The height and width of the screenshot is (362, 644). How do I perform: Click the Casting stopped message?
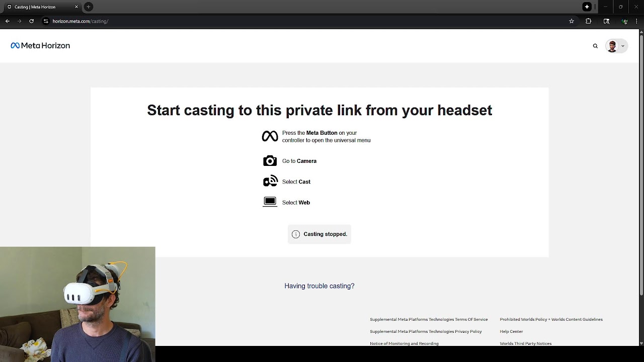319,234
